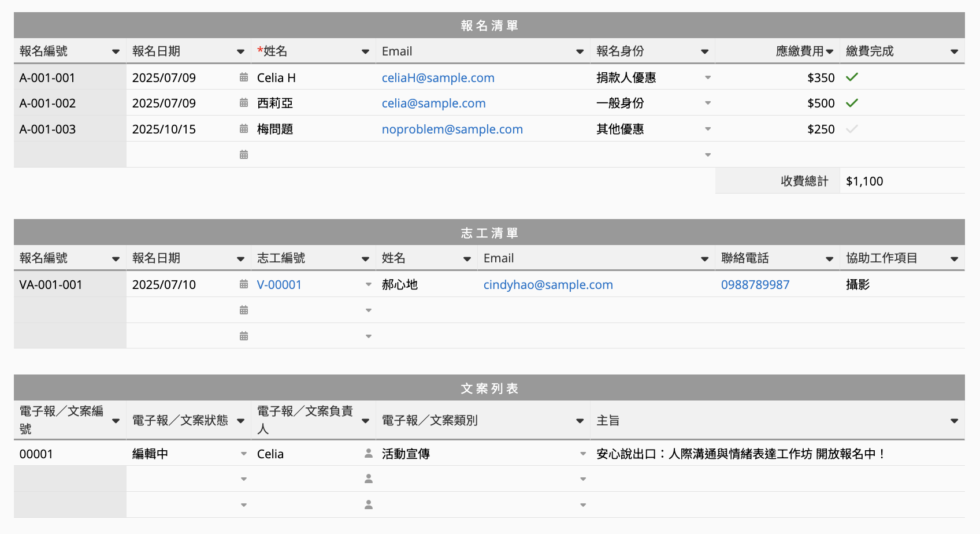Open calendar picker for 2025/07/09 Celia H row
The image size is (980, 534).
point(244,77)
